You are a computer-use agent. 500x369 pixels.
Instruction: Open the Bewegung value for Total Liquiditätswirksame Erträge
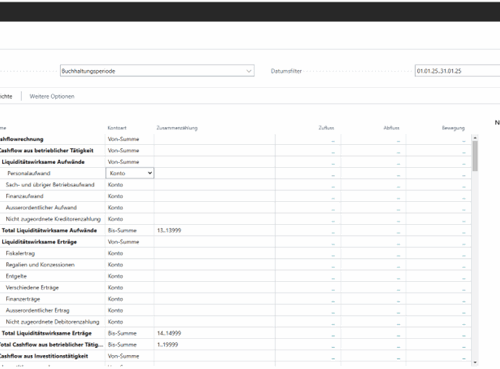tap(464, 335)
